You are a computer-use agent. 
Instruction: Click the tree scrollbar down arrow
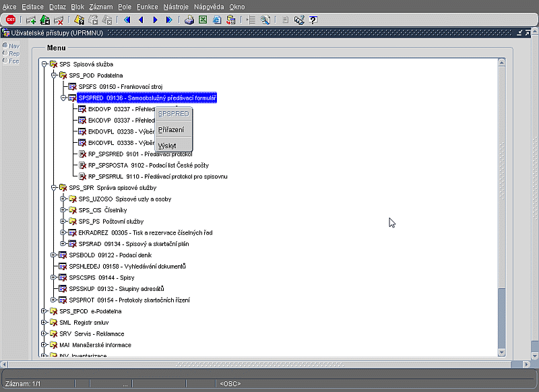[x=501, y=352]
